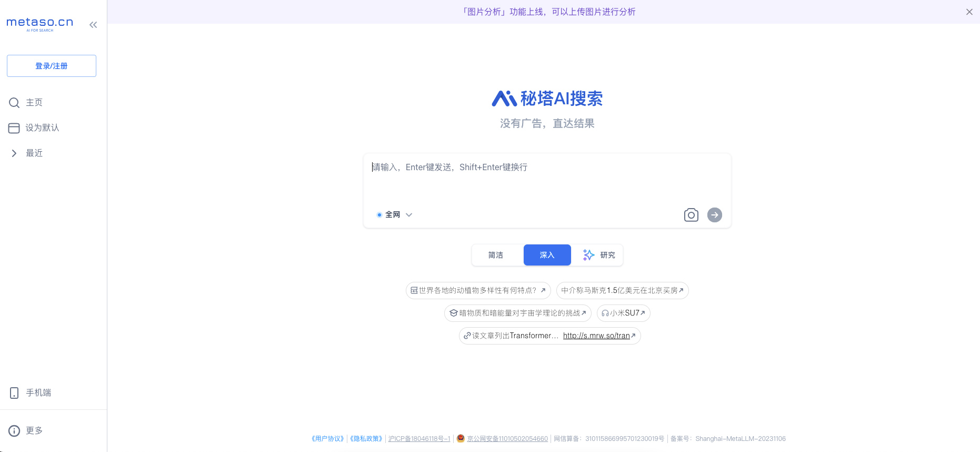Open the 京公网安备11010502054660 link
The image size is (980, 452).
click(507, 439)
